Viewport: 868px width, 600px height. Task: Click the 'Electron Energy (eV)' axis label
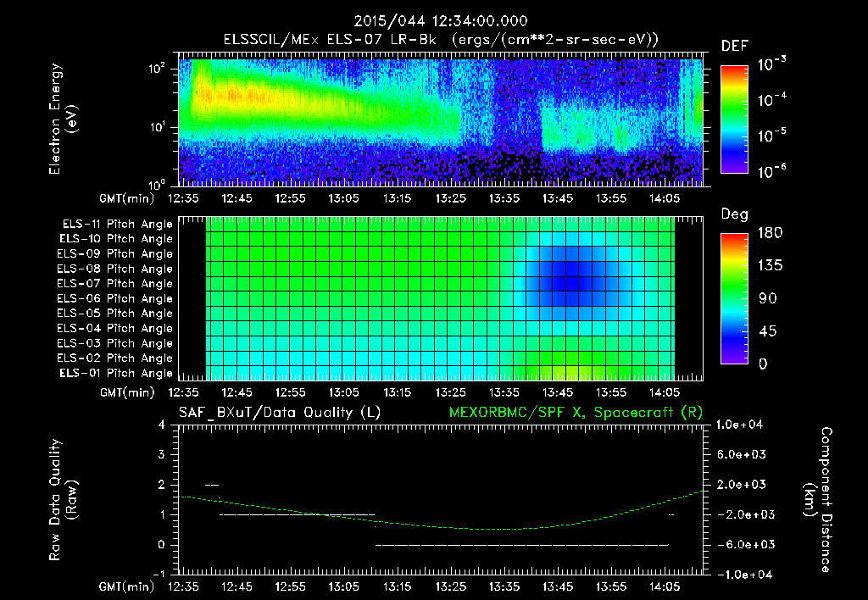pyautogui.click(x=63, y=119)
